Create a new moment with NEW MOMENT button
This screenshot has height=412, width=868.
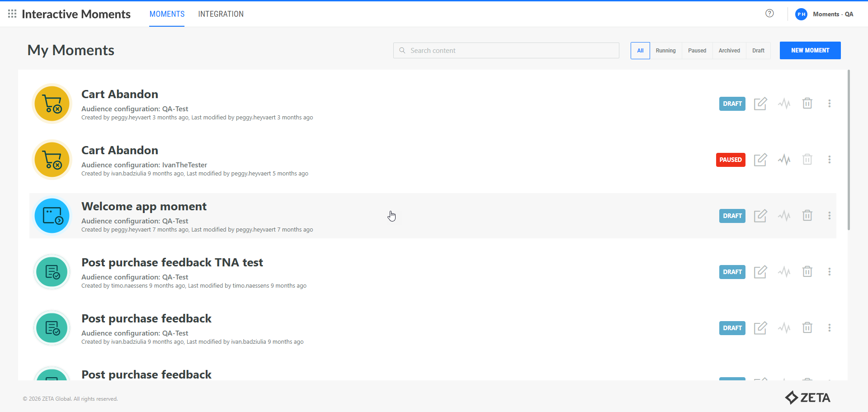click(x=810, y=51)
